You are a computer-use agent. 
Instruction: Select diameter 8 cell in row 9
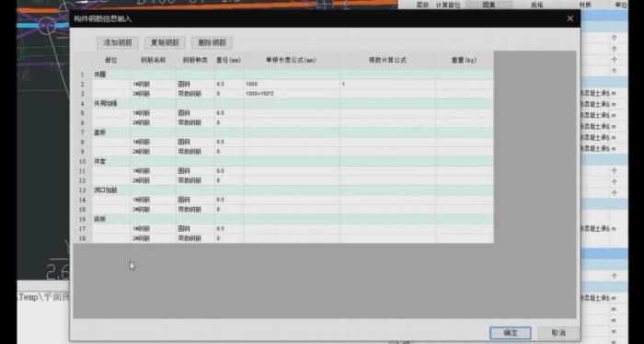click(229, 152)
